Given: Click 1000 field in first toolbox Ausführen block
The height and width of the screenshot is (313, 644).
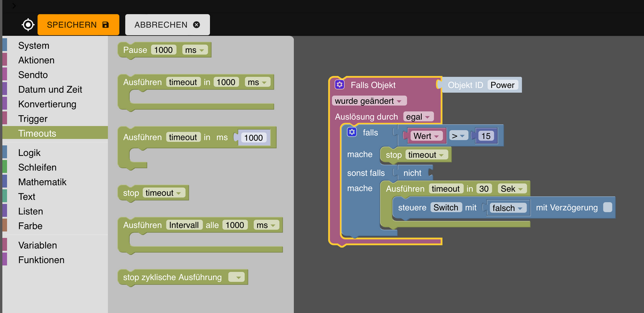Looking at the screenshot, I should pos(226,82).
